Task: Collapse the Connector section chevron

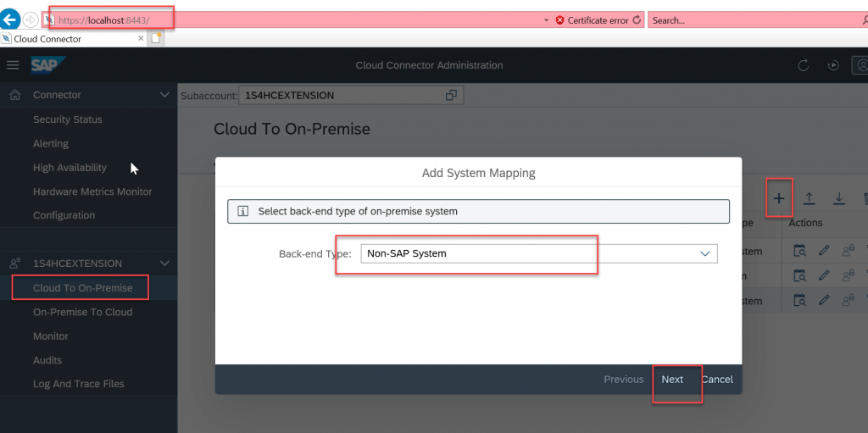Action: click(164, 95)
